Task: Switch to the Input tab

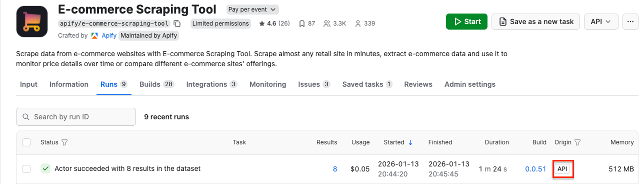Action: (28, 84)
